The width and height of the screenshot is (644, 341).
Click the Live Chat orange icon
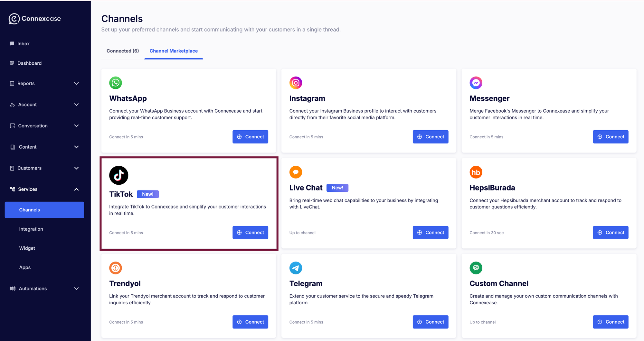(296, 172)
